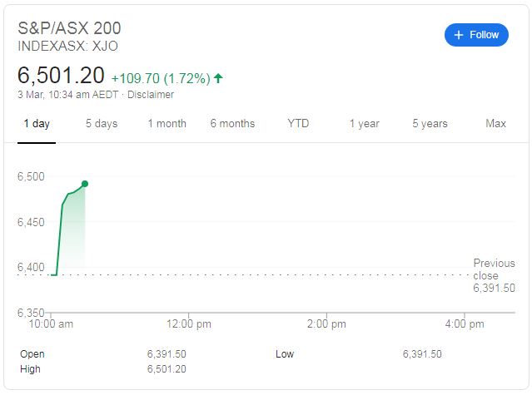This screenshot has width=532, height=395.
Task: Click the 12:00 pm marker on time axis
Action: coord(189,324)
